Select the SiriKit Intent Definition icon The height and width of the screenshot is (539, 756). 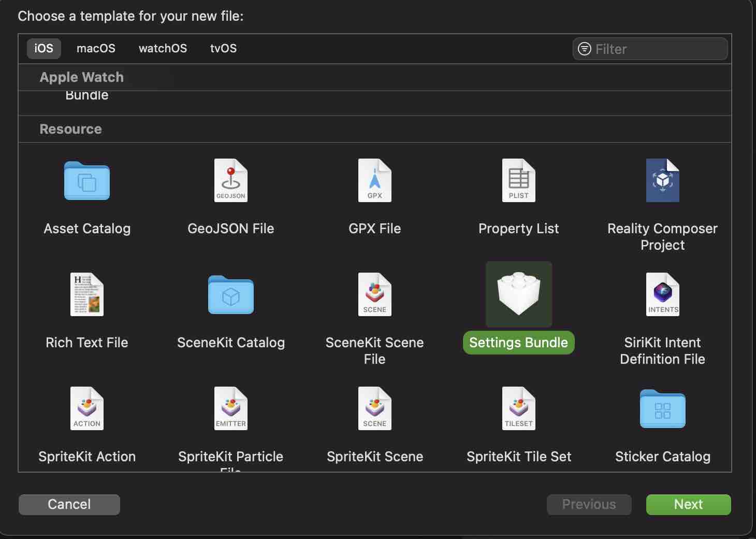[x=663, y=294]
